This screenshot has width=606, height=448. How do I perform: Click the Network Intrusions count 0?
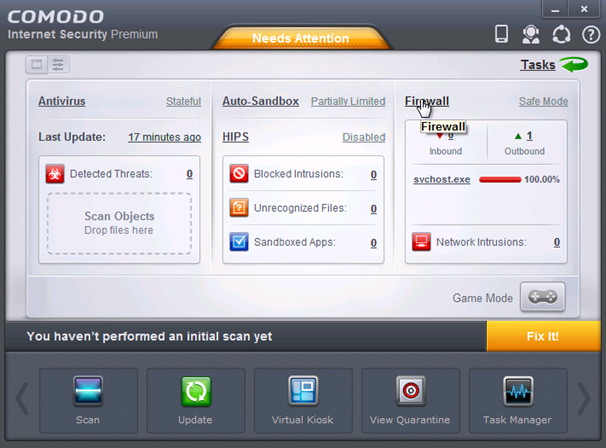(x=557, y=242)
